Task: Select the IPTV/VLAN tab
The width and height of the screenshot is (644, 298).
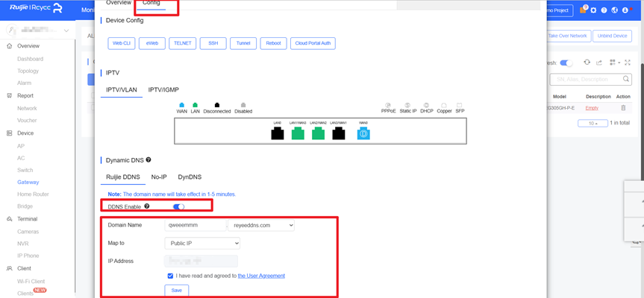Action: point(122,89)
